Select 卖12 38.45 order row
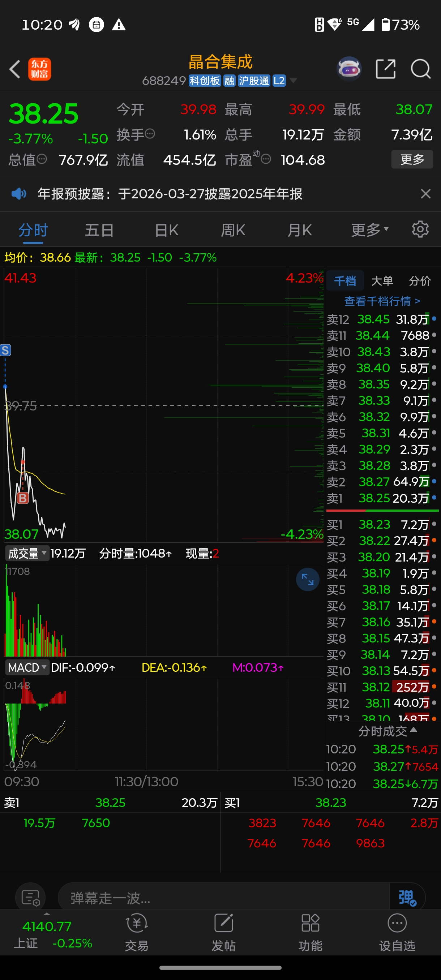Image resolution: width=441 pixels, height=980 pixels. (x=382, y=319)
